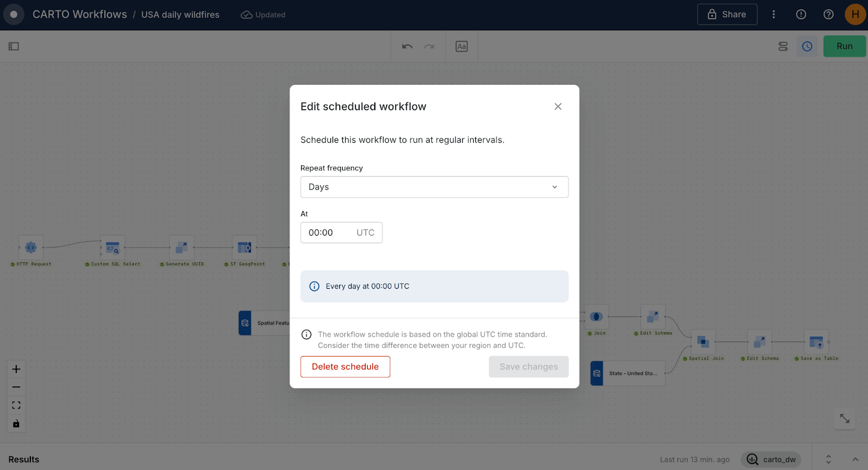This screenshot has width=868, height=470.
Task: Select the Generate UUID node
Action: [x=182, y=247]
